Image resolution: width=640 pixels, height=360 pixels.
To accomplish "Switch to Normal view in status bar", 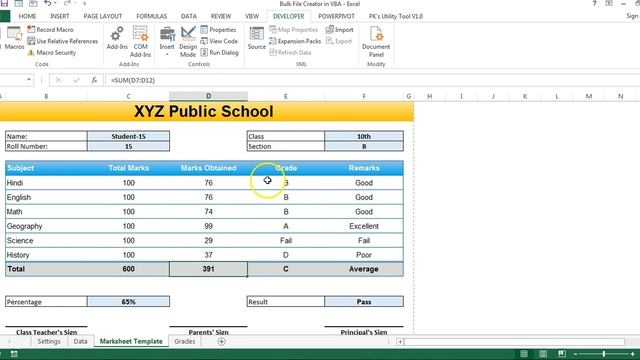I will point(524,353).
